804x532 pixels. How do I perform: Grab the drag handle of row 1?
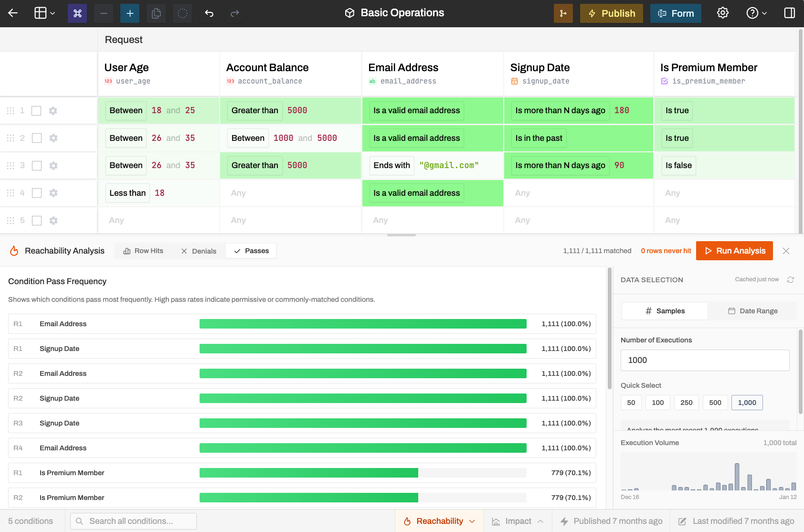coord(11,111)
